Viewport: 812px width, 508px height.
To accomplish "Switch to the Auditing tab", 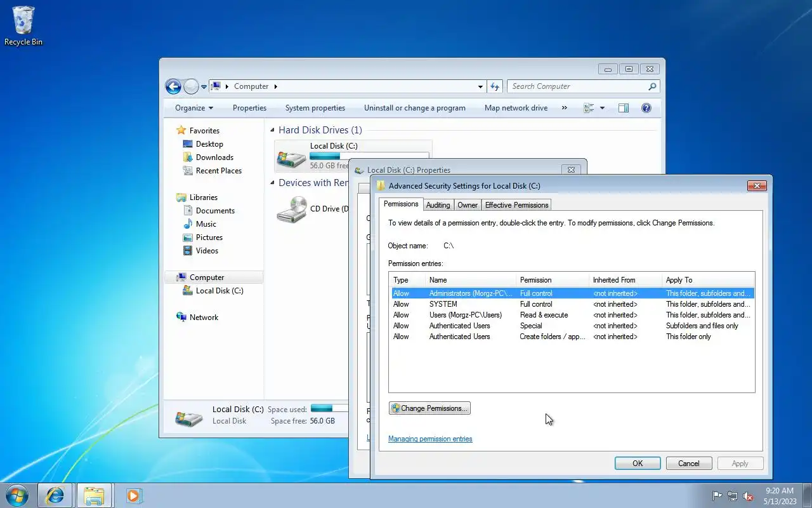I will [x=438, y=205].
